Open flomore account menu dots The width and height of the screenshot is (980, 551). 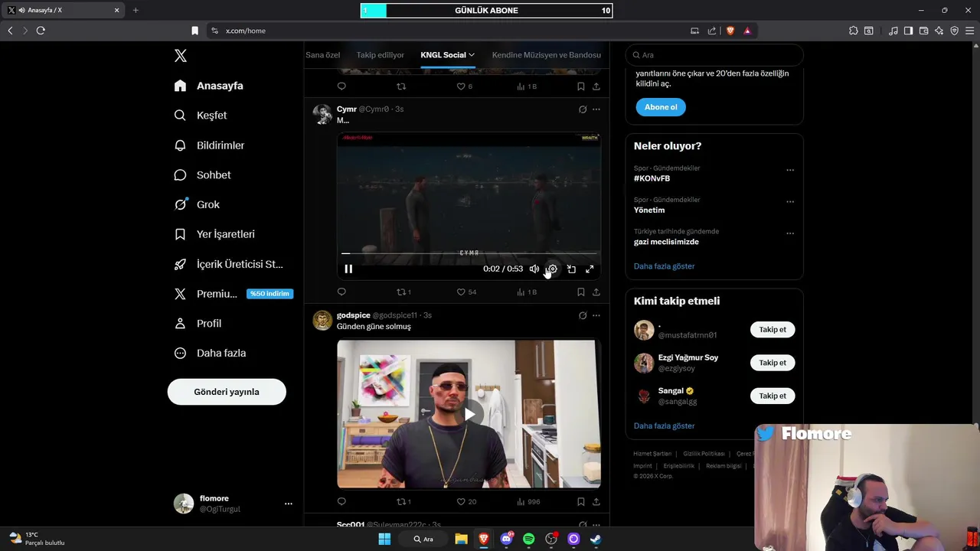[x=289, y=504]
